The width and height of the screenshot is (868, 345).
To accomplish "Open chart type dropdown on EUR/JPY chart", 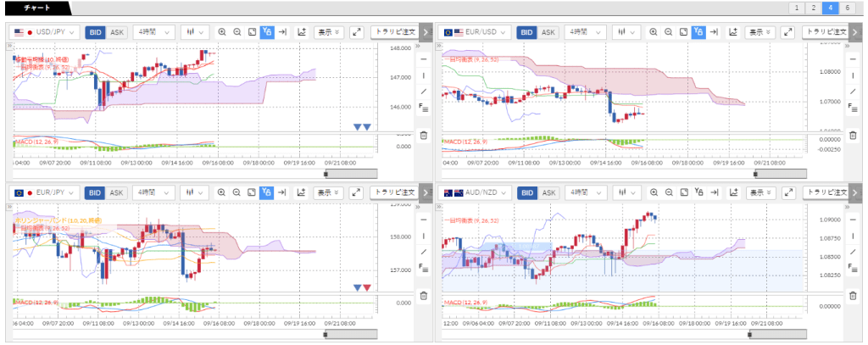I will coord(195,192).
